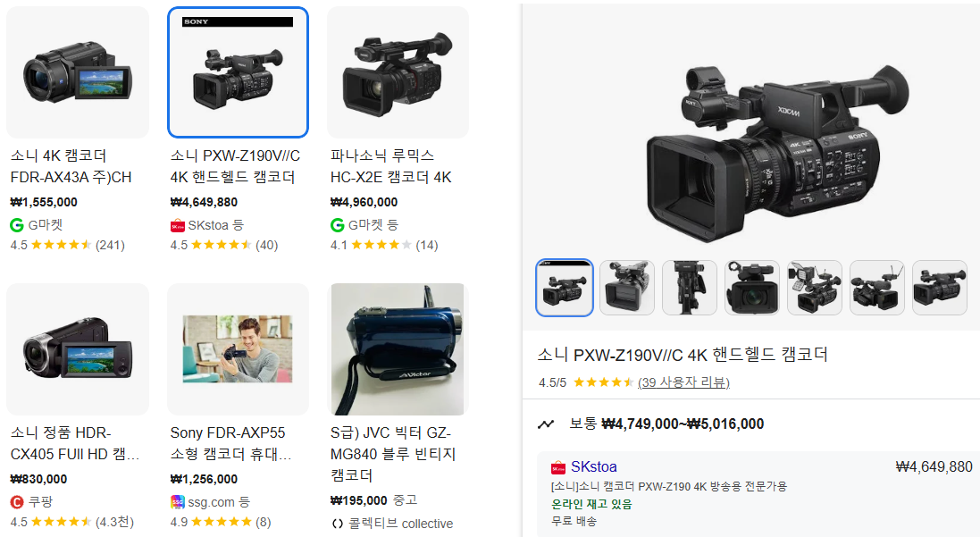Screen dimensions: 980x537
Task: Open the 39 사용자 리뷰 link
Action: 683,382
